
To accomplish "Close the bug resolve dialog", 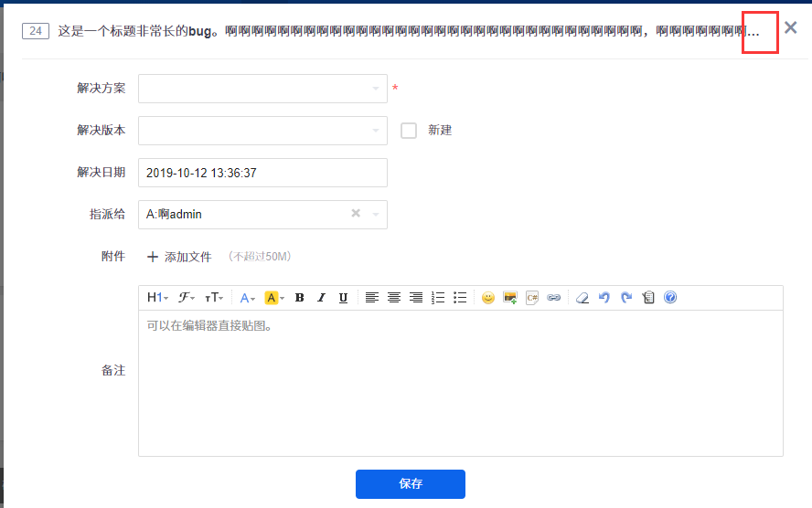I will [791, 27].
